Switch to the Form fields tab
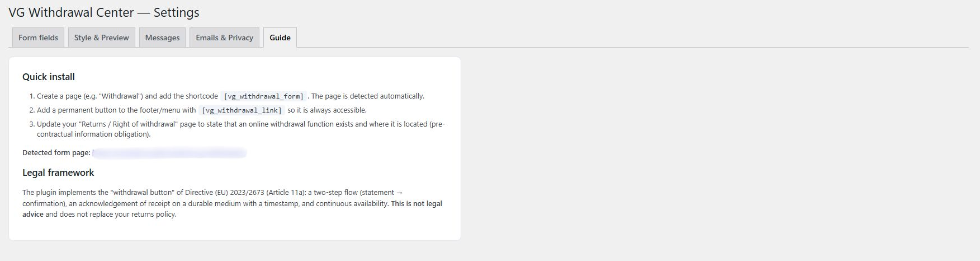Image resolution: width=980 pixels, height=261 pixels. [x=38, y=38]
